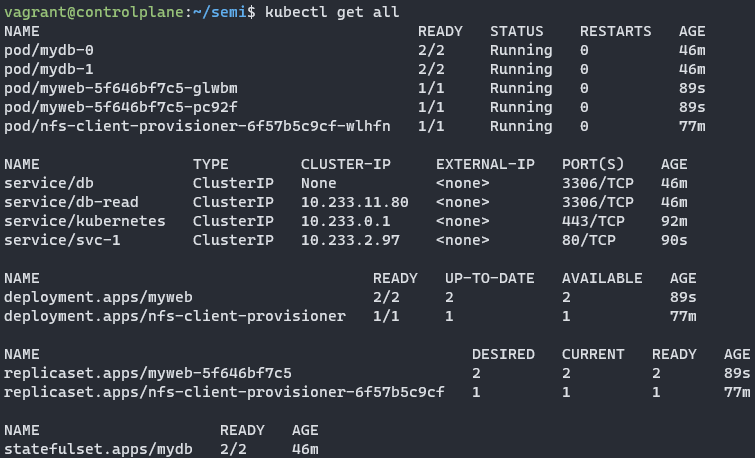The image size is (755, 458).
Task: Click 'deployment.apps/nfs-client-provisioner'
Action: 175,316
